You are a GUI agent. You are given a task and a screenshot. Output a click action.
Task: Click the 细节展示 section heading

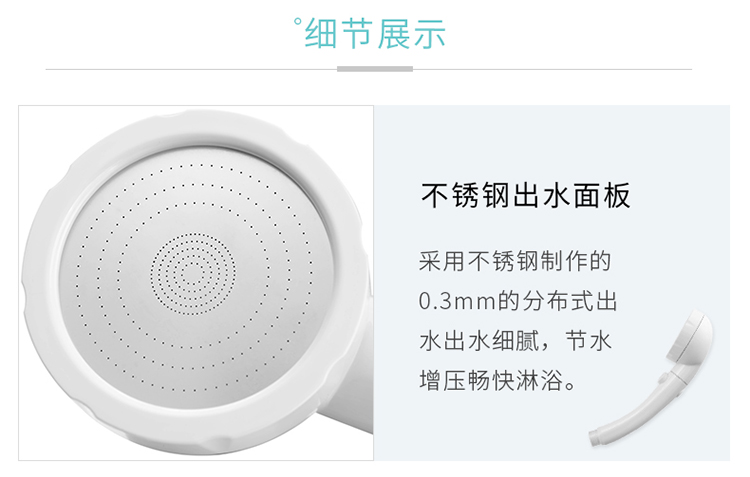point(375,34)
